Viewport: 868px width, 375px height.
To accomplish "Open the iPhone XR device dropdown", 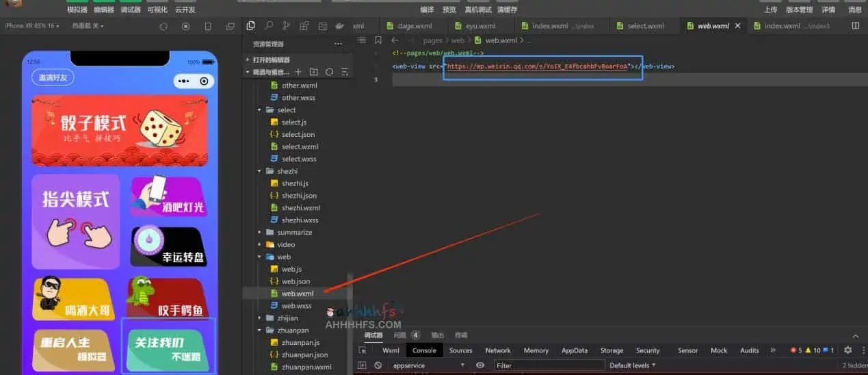I will click(32, 26).
